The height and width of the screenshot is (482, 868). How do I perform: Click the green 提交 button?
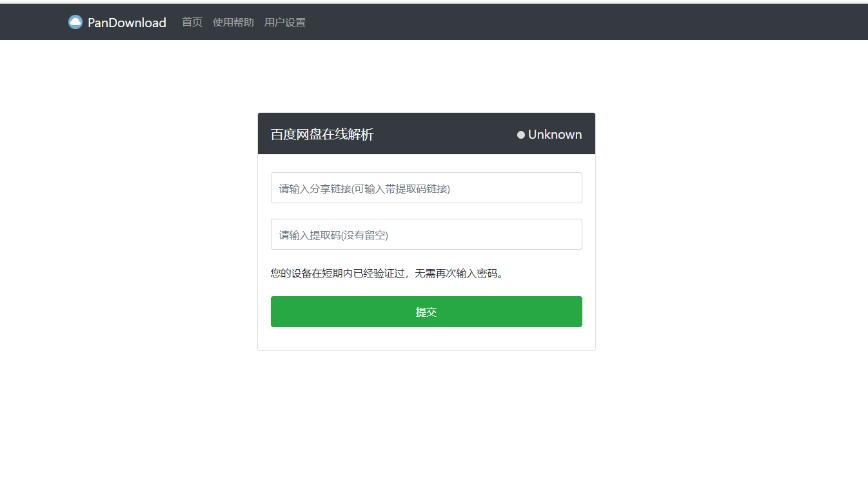[x=426, y=312]
